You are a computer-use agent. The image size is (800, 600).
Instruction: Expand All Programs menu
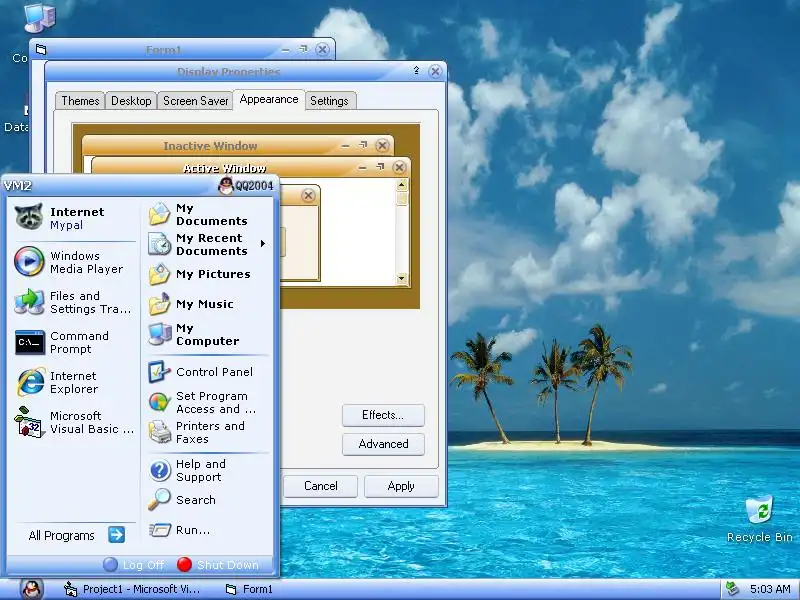[77, 535]
